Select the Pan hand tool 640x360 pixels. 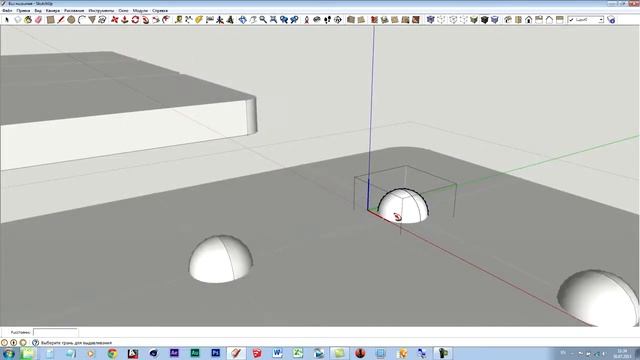[x=253, y=20]
